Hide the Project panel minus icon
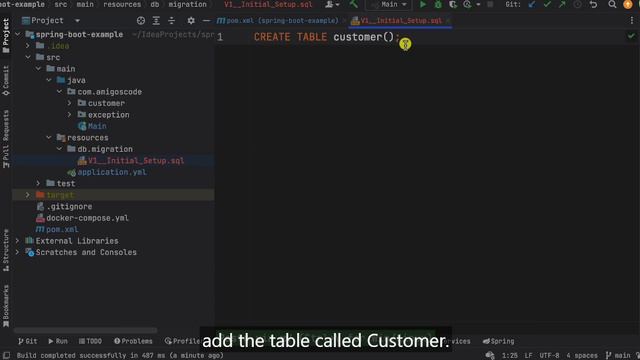 click(x=206, y=20)
